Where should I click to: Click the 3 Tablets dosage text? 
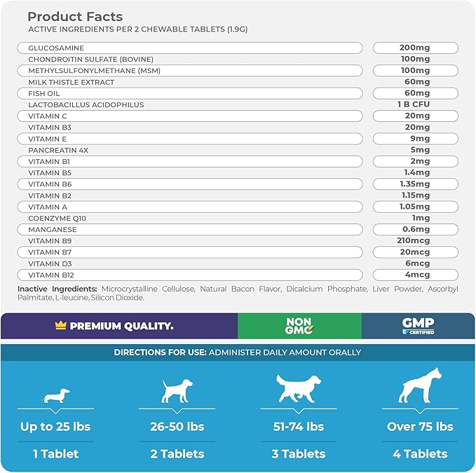299,454
